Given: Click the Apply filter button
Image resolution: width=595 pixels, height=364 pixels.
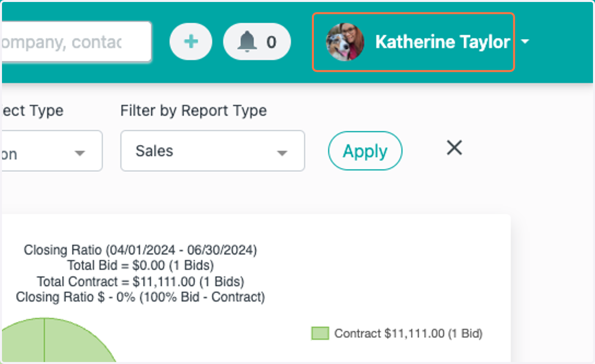Looking at the screenshot, I should (365, 151).
